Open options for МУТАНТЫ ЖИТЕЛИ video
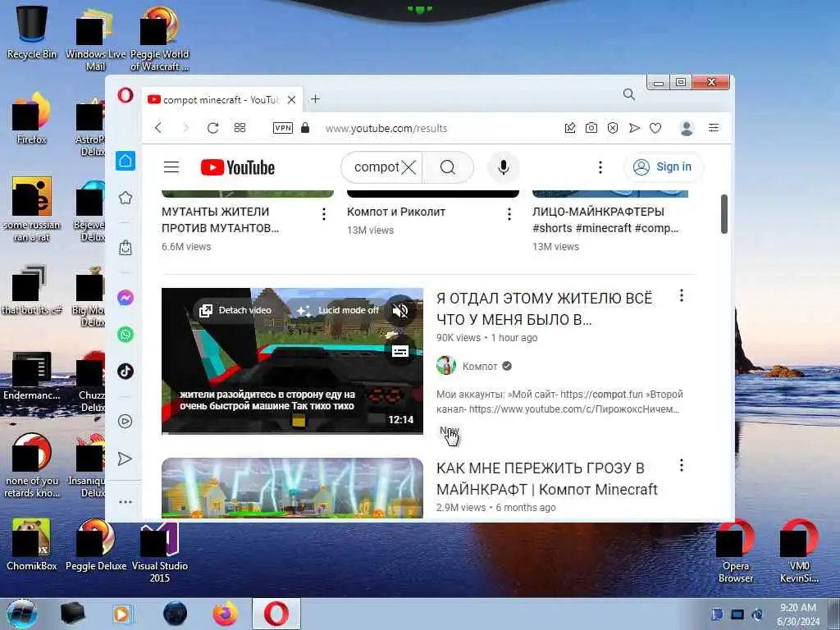 pos(323,214)
